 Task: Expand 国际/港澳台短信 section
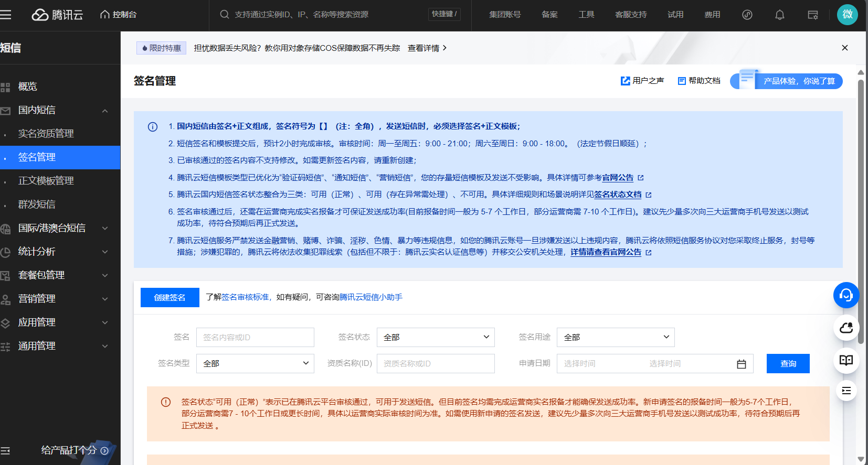pos(105,228)
